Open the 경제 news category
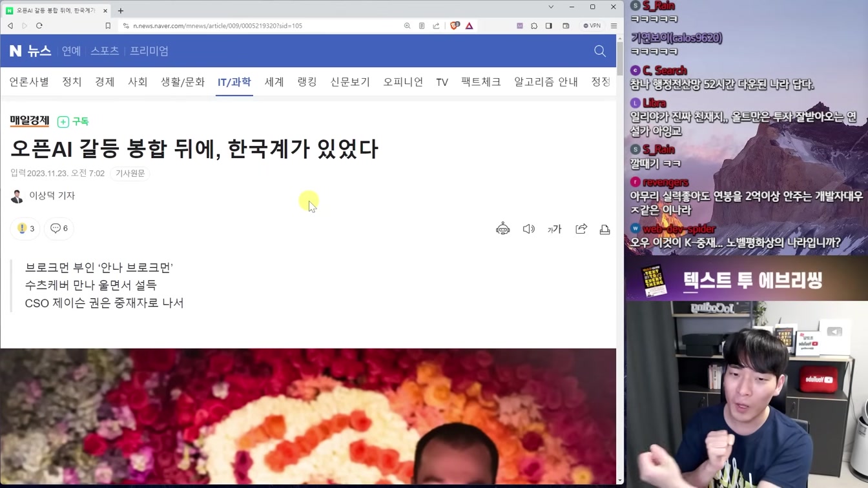The height and width of the screenshot is (488, 868). tap(105, 82)
